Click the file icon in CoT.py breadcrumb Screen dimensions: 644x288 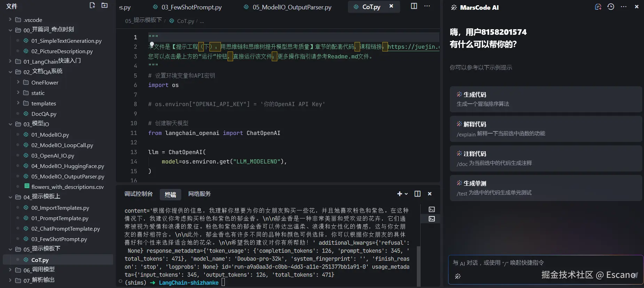(x=172, y=21)
